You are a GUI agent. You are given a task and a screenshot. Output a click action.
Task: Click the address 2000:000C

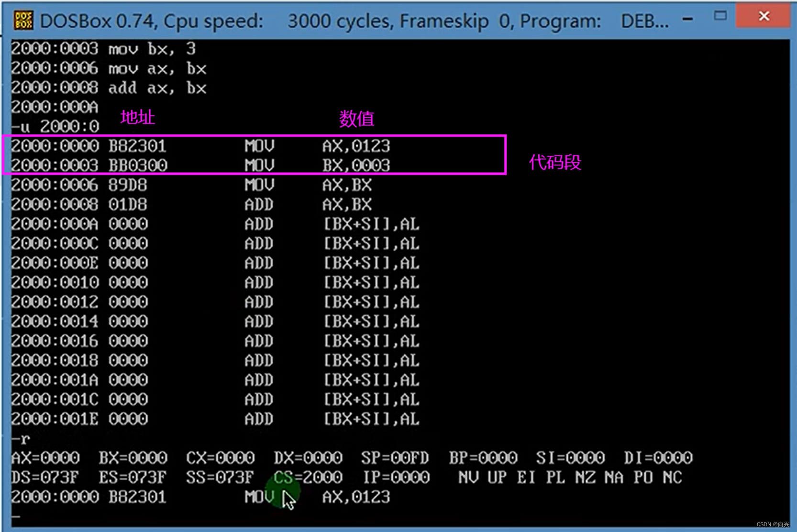55,244
